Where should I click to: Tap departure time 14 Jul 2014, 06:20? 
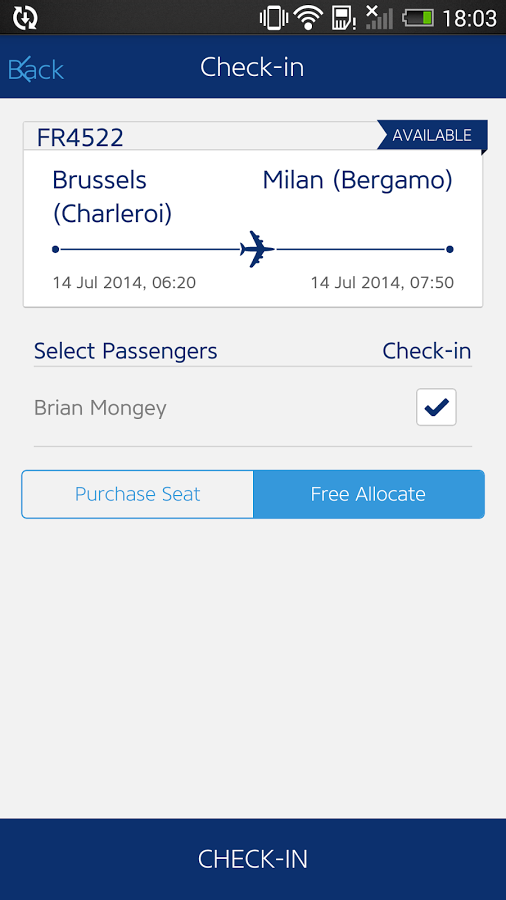tap(124, 282)
